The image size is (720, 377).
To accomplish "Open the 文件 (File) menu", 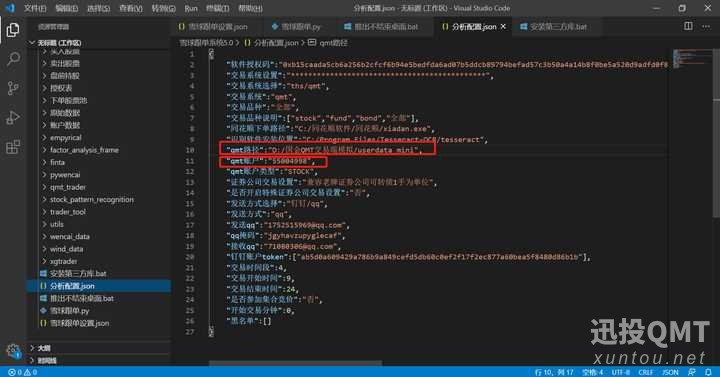I will tap(35, 8).
